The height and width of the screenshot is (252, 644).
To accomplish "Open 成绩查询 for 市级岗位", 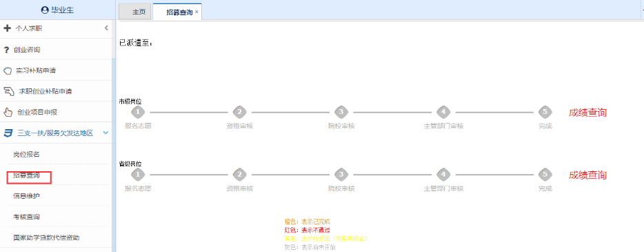I will 587,113.
